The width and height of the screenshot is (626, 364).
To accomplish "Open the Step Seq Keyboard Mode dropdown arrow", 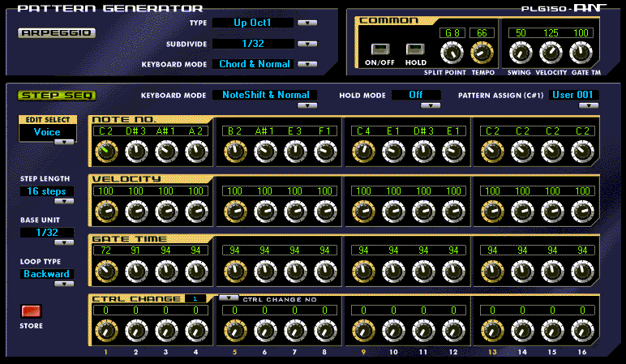I will (x=307, y=105).
